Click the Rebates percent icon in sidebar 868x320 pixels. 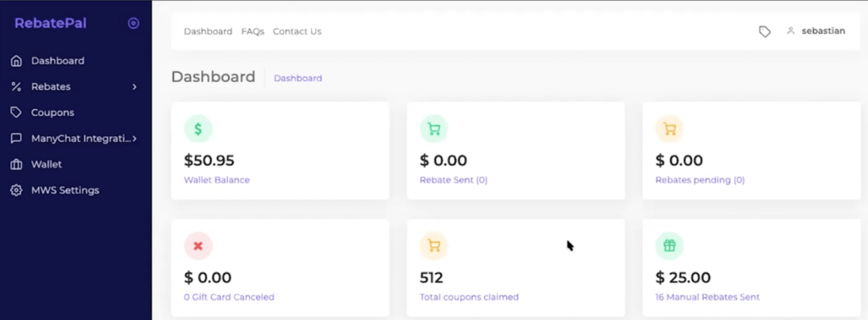(x=17, y=86)
